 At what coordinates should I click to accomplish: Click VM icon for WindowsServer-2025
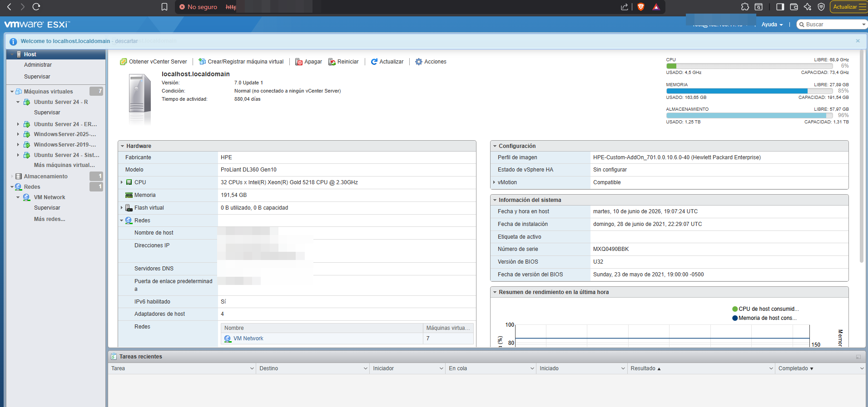pyautogui.click(x=27, y=134)
